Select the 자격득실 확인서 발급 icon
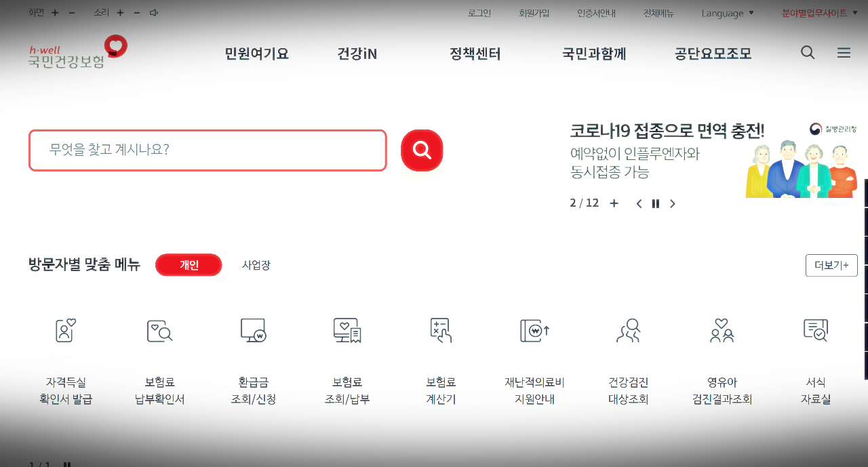Image resolution: width=868 pixels, height=467 pixels. pos(64,331)
